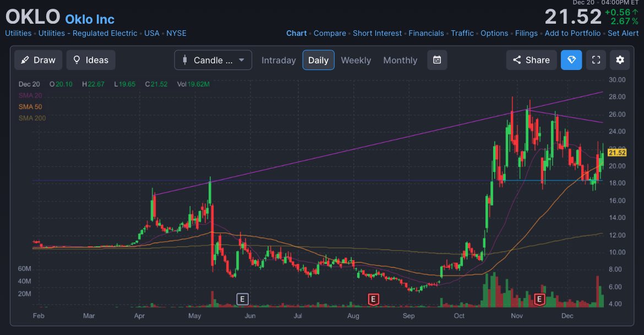Image resolution: width=644 pixels, height=335 pixels.
Task: Open the Draw tool
Action: pyautogui.click(x=38, y=60)
